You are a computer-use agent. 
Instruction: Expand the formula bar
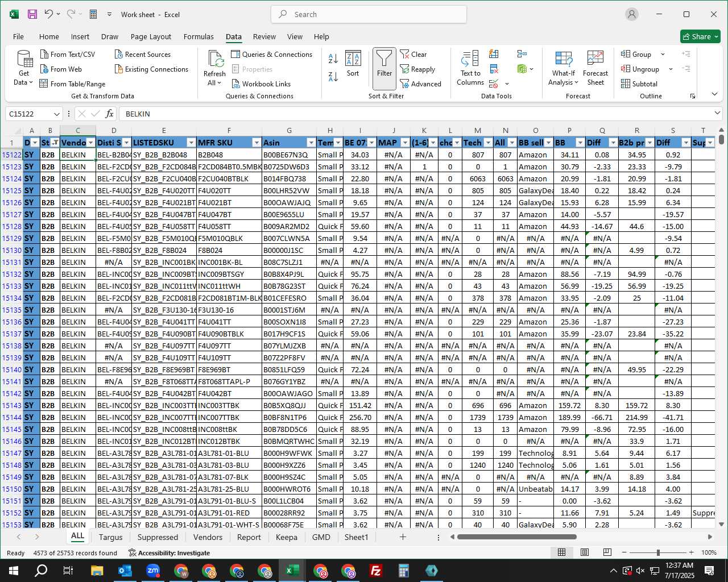(717, 114)
